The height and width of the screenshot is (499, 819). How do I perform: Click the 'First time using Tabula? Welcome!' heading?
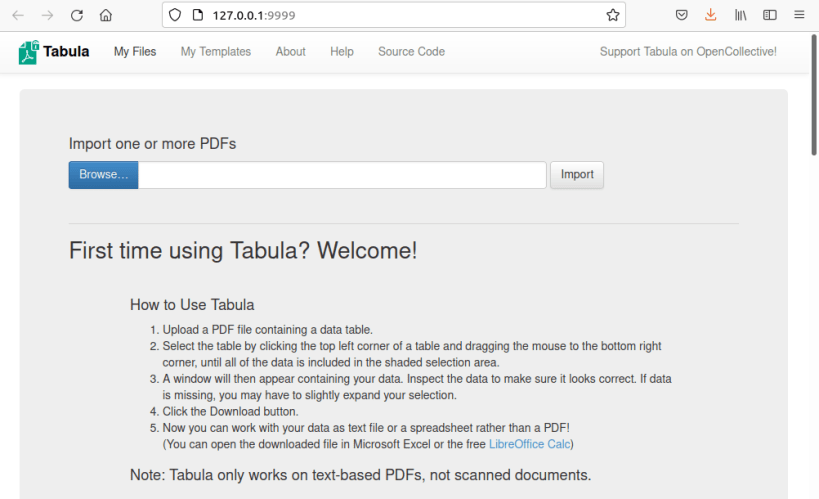coord(243,251)
